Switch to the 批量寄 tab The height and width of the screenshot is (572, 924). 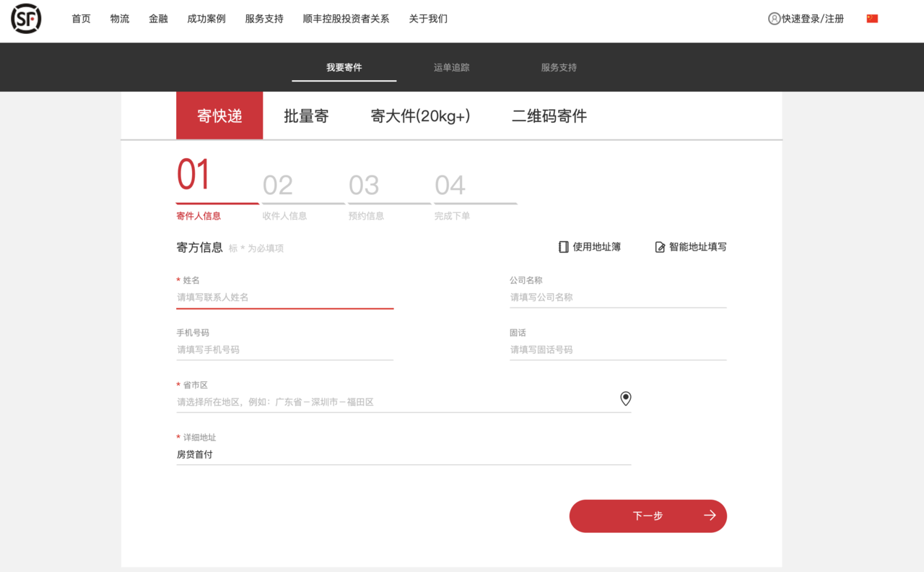306,116
